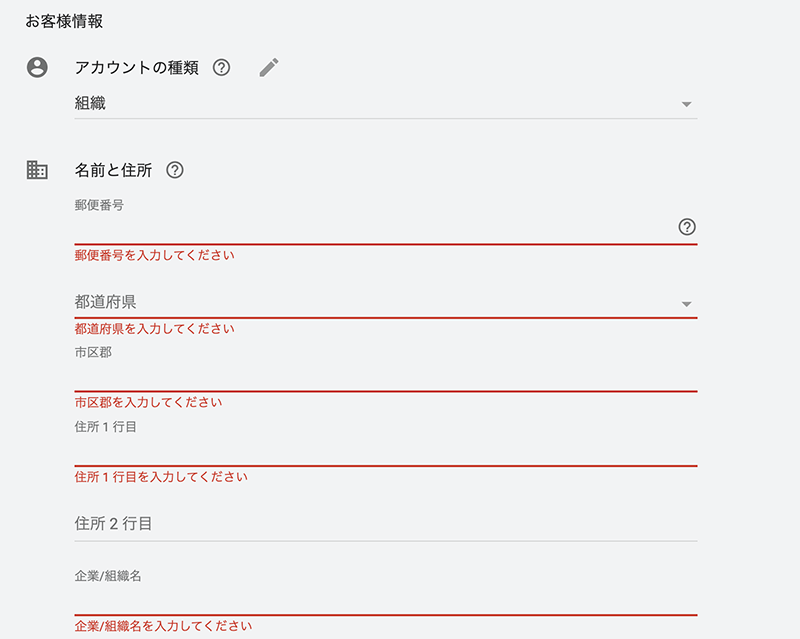The width and height of the screenshot is (800, 639).
Task: Open help next to 名前と住所 heading
Action: [x=175, y=170]
